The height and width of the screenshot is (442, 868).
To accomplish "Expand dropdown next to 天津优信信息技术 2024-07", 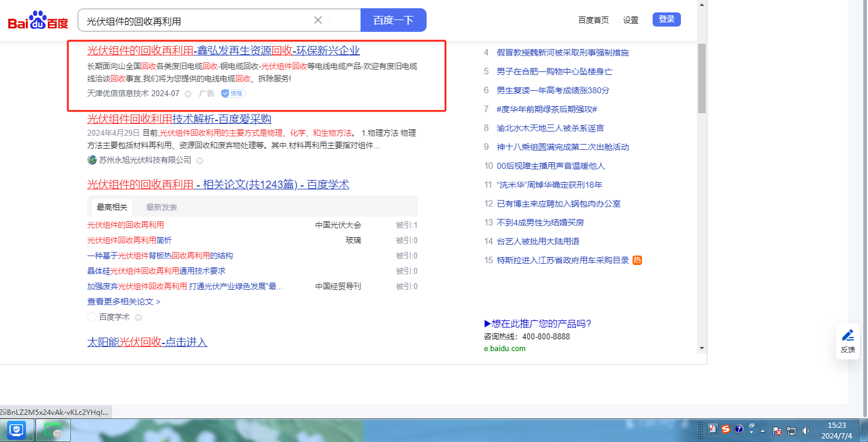I will 188,94.
